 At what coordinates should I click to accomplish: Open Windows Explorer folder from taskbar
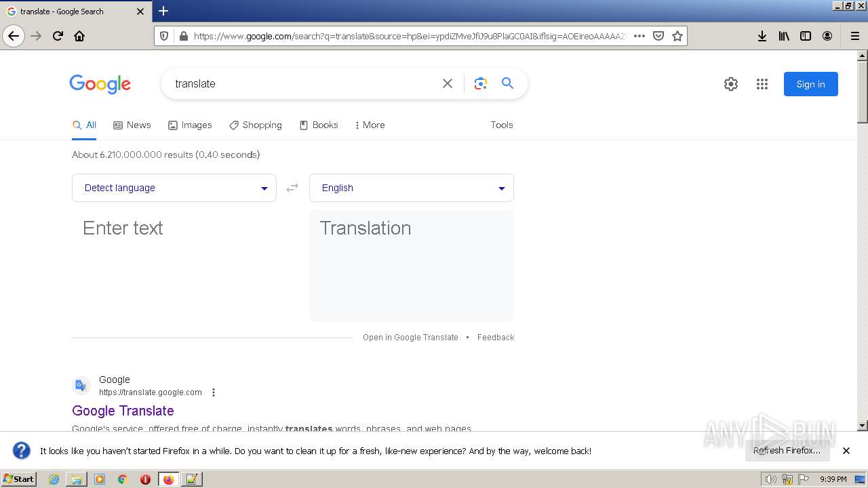click(x=77, y=479)
